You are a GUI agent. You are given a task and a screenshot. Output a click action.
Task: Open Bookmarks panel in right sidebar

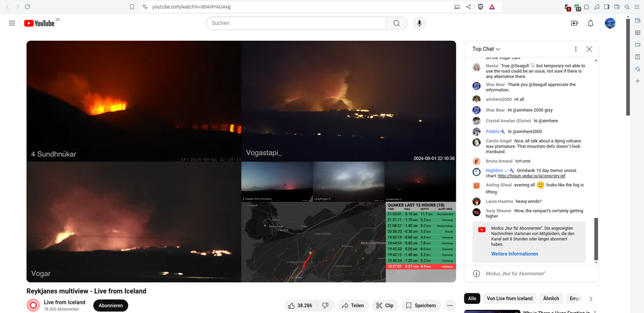(x=637, y=57)
